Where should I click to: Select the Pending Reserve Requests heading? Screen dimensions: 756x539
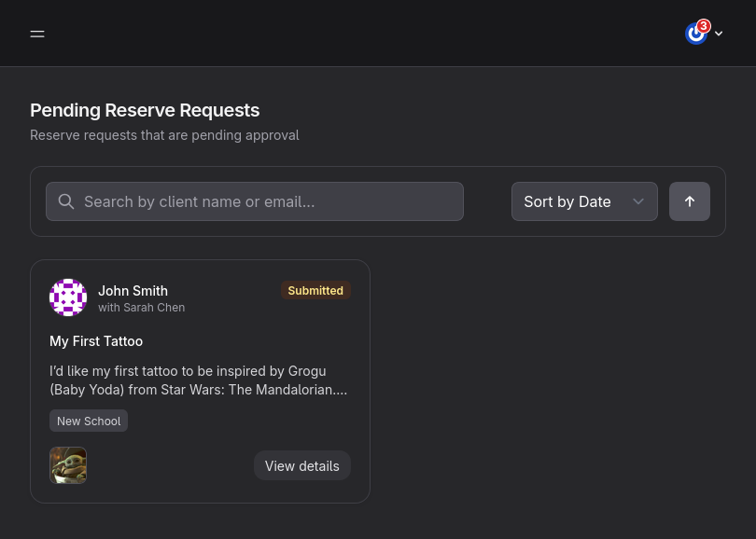pyautogui.click(x=145, y=110)
